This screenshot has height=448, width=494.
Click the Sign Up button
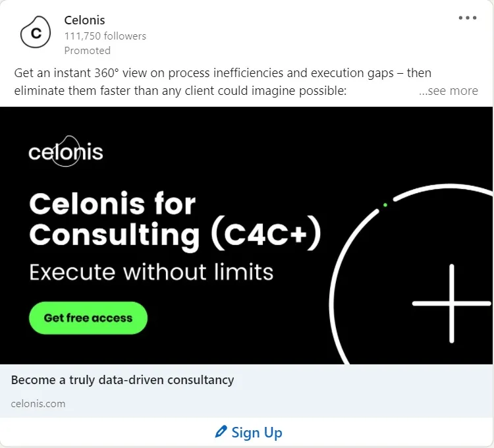(248, 432)
